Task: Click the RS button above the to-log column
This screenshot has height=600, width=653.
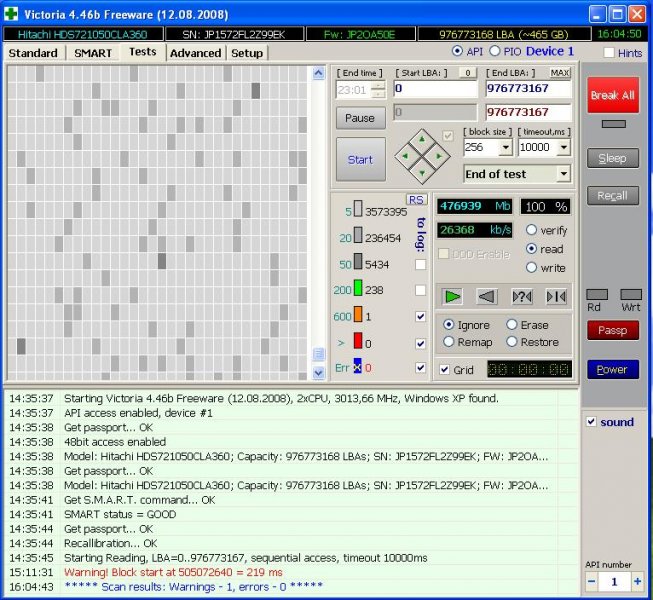Action: (x=416, y=200)
